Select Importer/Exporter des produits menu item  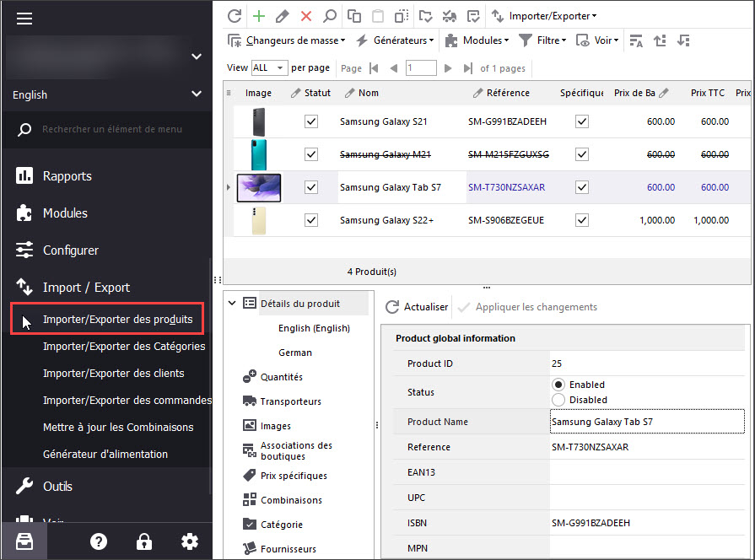[117, 320]
